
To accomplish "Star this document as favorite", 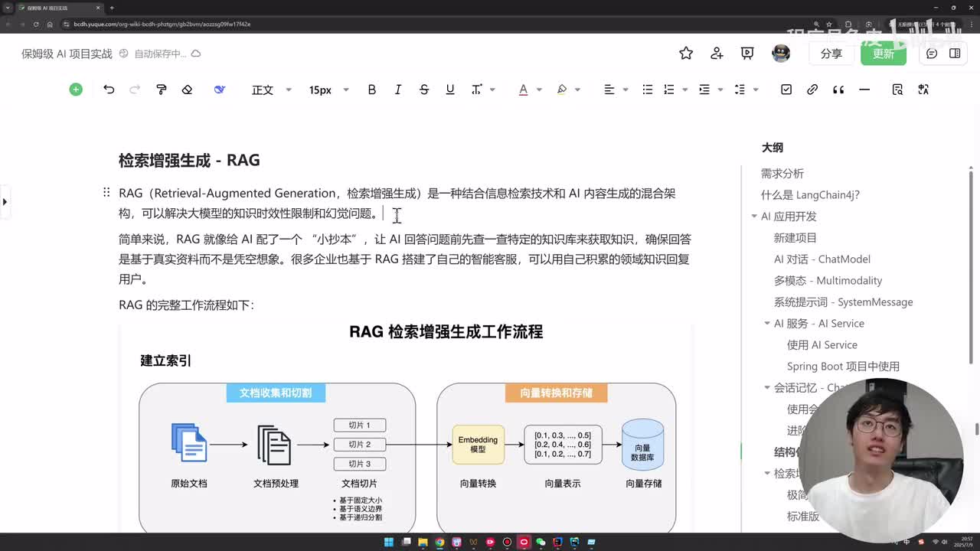I will click(686, 54).
